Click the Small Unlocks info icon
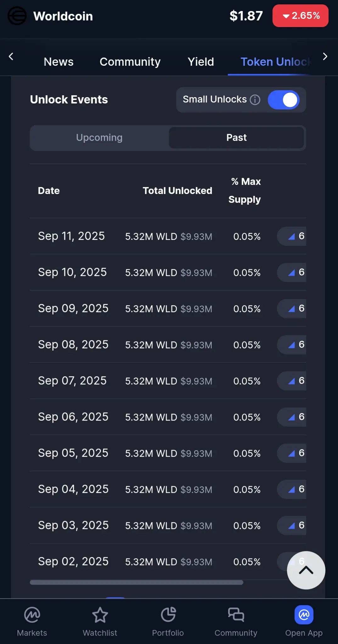 click(x=255, y=100)
